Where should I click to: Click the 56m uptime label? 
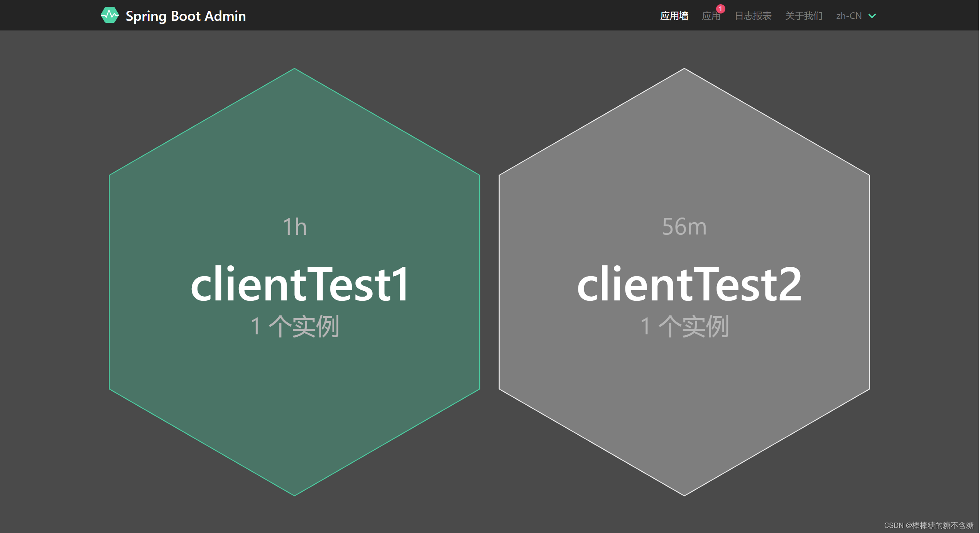[x=684, y=226]
